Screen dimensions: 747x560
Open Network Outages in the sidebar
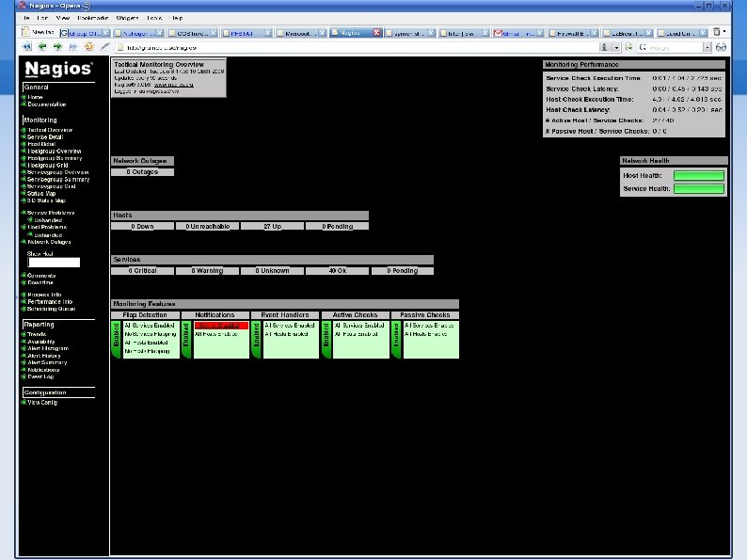click(49, 242)
